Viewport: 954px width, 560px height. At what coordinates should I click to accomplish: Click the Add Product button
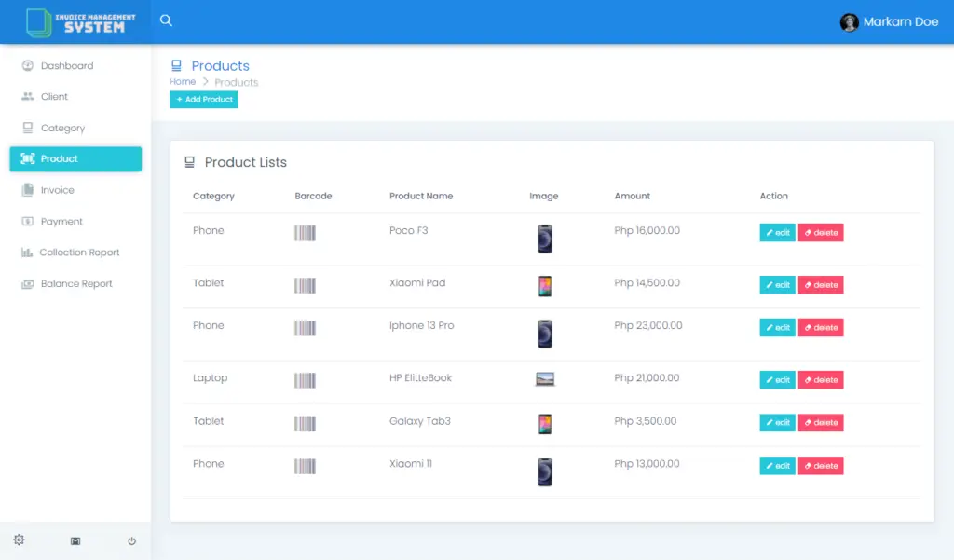(x=203, y=99)
